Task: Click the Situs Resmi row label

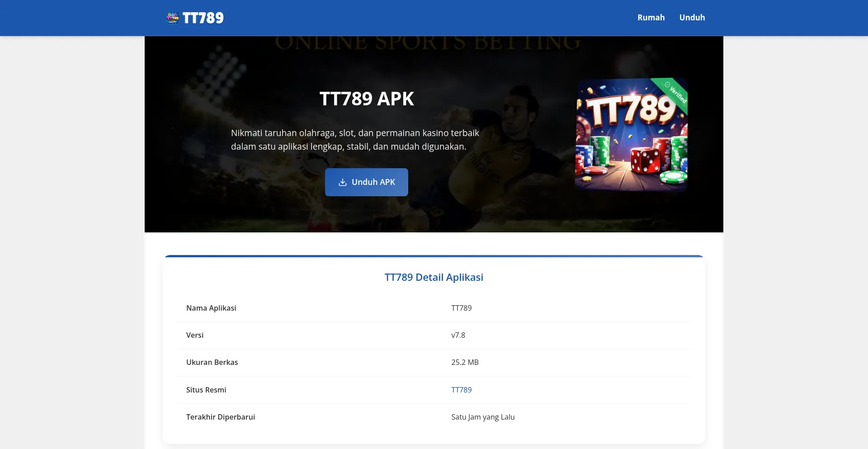Action: (206, 390)
